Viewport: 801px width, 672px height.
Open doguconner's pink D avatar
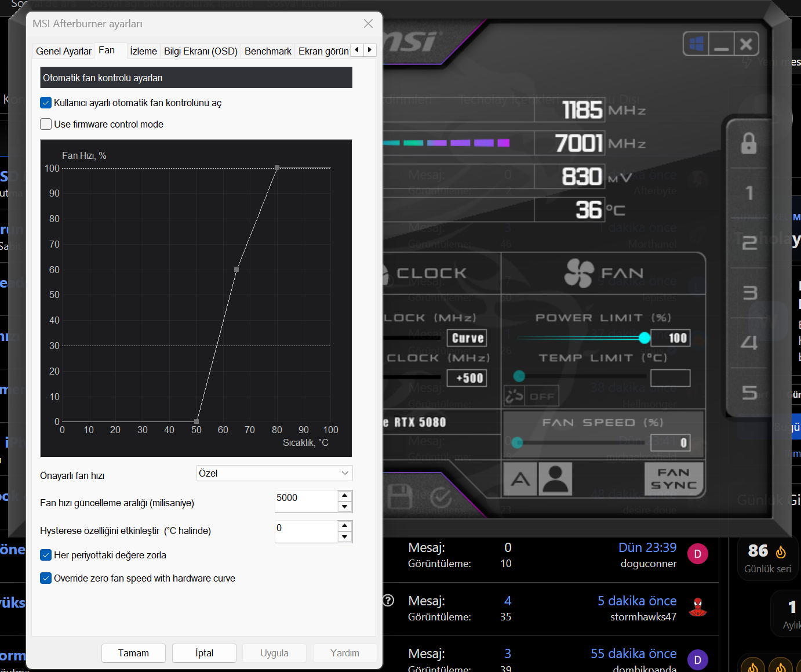(698, 554)
